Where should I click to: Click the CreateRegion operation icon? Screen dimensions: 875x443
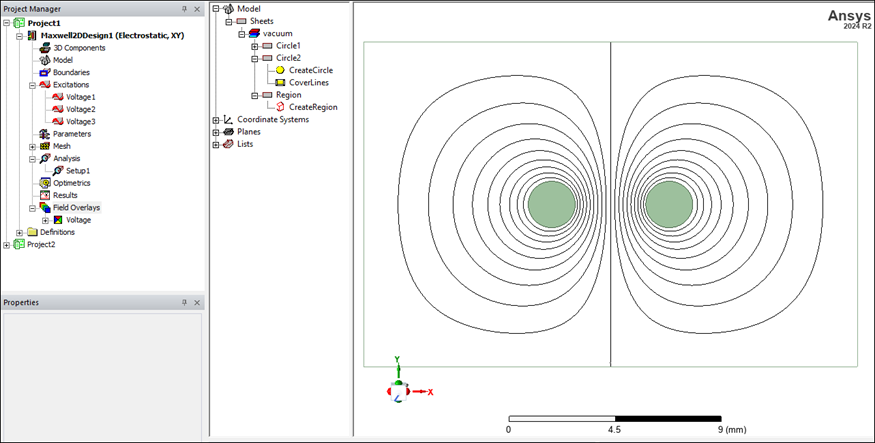(280, 107)
